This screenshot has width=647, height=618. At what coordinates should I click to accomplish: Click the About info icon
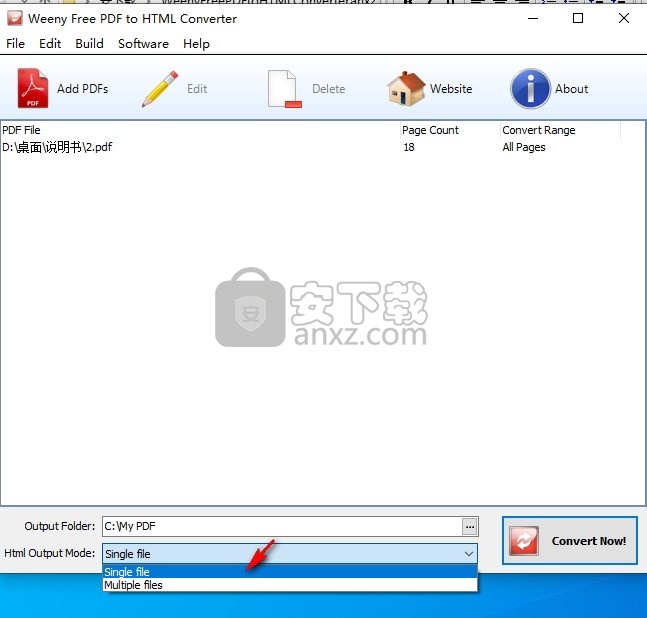pos(530,88)
